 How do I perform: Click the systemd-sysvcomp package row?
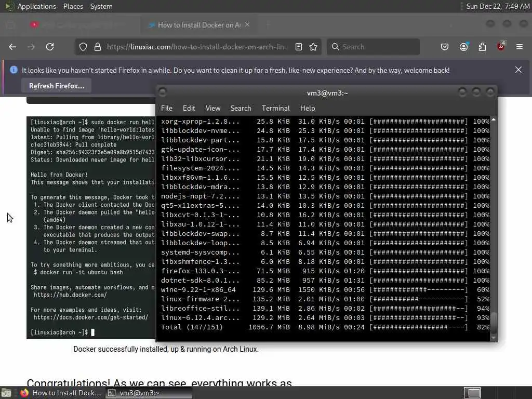click(x=325, y=252)
